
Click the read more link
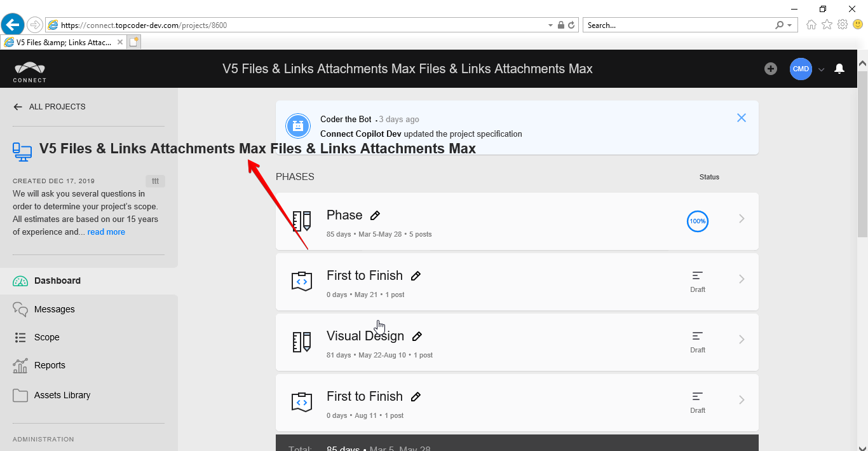[106, 232]
